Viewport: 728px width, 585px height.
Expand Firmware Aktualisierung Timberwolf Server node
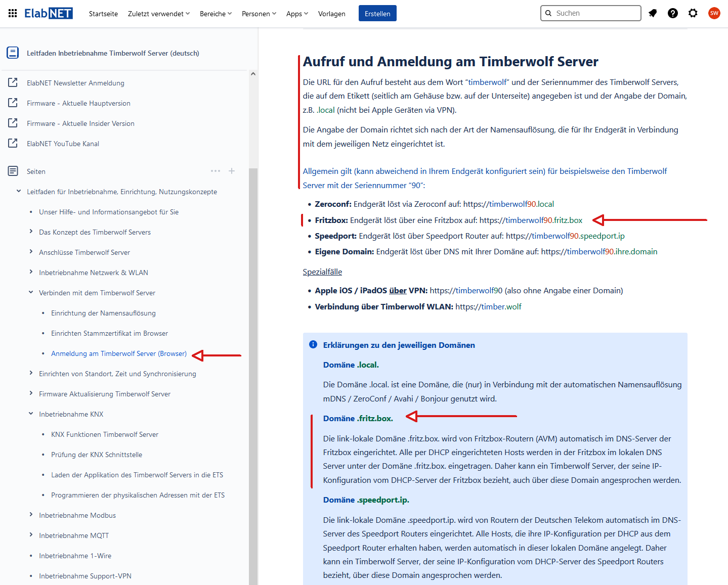(31, 393)
